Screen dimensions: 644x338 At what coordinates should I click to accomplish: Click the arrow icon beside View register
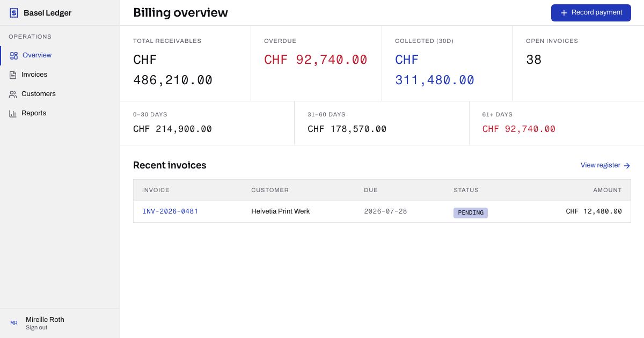point(627,166)
